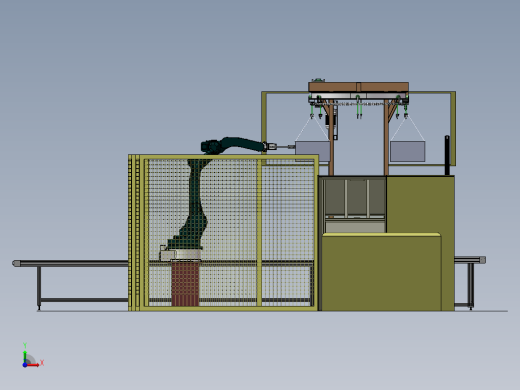Viewport: 520px width, 390px height.
Task: Select the stacked yellow fence panels at left edge
Action: [134, 232]
